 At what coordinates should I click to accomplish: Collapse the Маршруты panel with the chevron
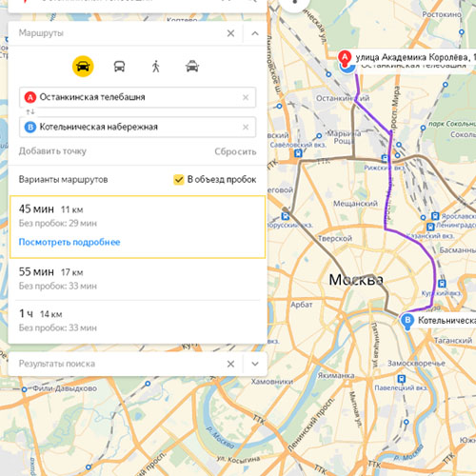pos(255,33)
